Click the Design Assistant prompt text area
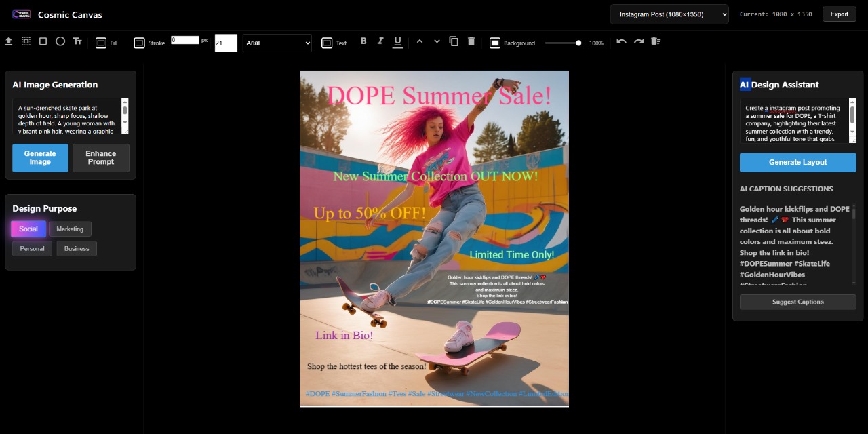This screenshot has height=434, width=868. [794, 120]
